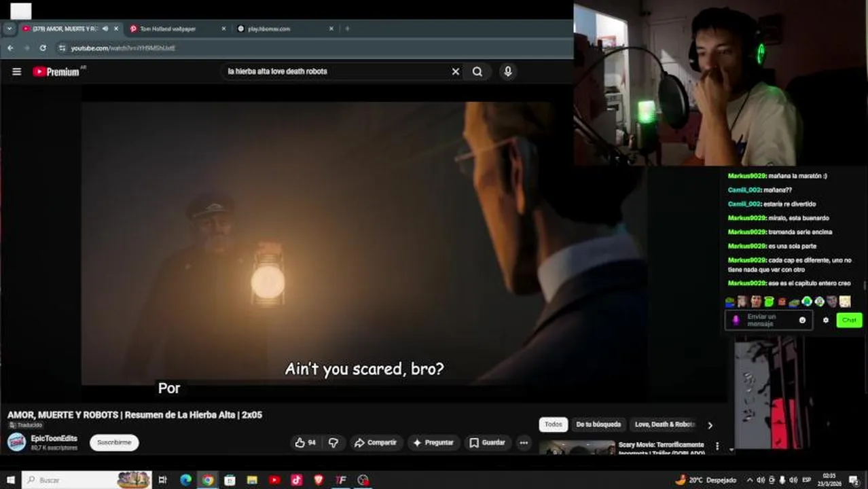Select Camili_002 username in mañana?? message
This screenshot has height=489, width=868.
pyautogui.click(x=744, y=190)
